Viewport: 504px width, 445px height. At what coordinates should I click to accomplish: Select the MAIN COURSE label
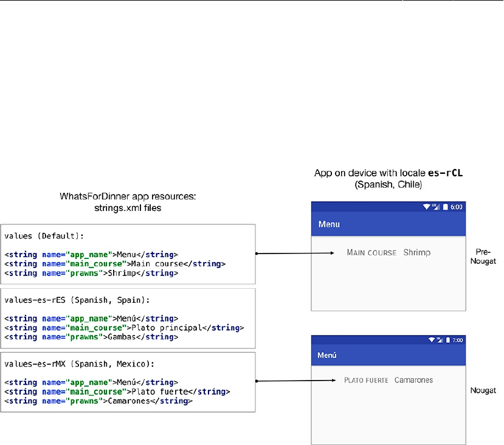(371, 253)
